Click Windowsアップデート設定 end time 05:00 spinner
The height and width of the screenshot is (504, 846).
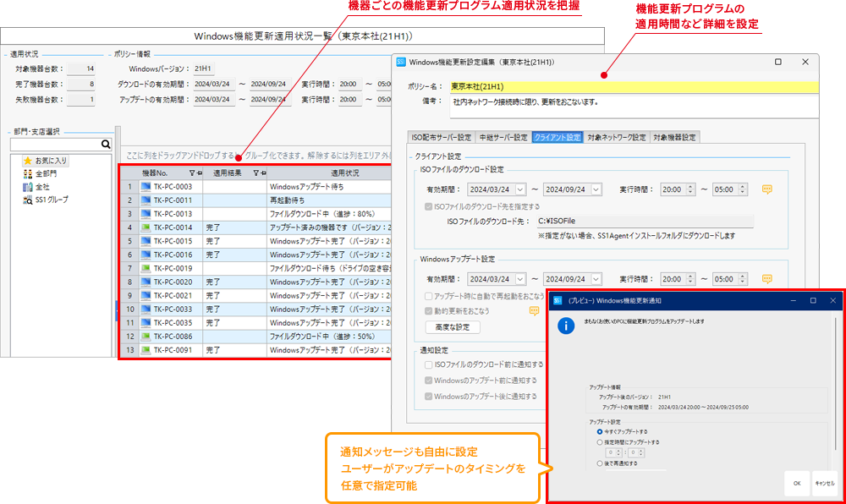[x=743, y=279]
